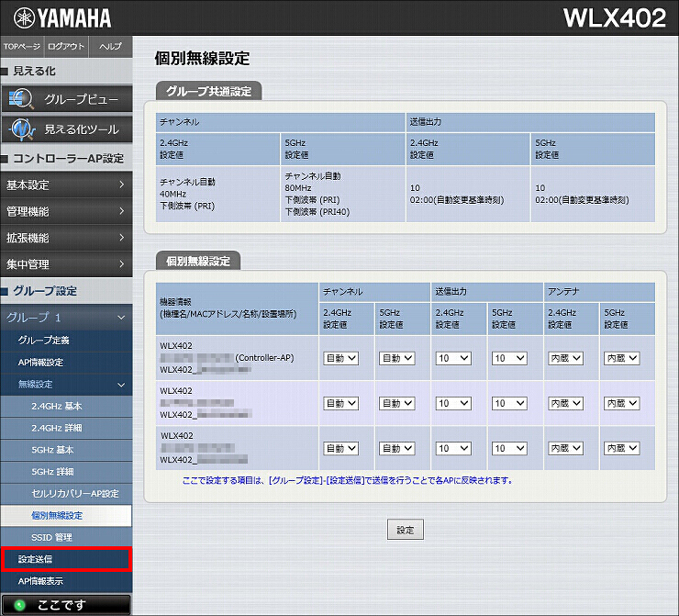
Task: Click the blue 設定送信 note text
Action: click(347, 480)
